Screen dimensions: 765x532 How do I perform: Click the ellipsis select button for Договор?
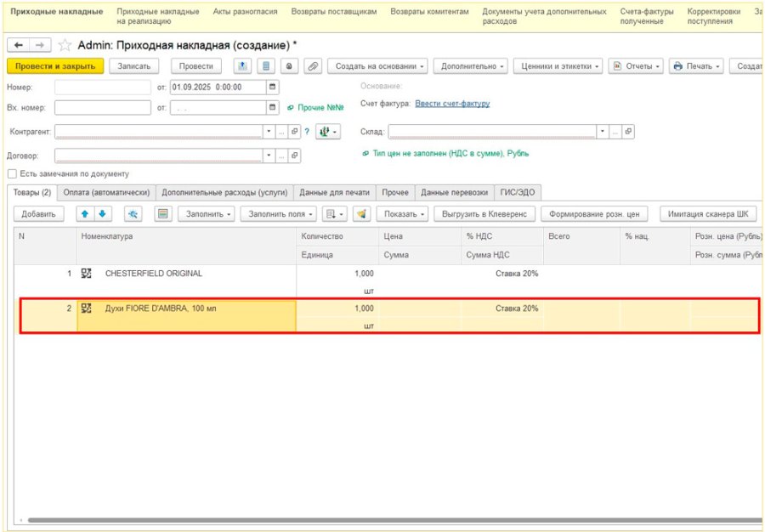coord(281,156)
